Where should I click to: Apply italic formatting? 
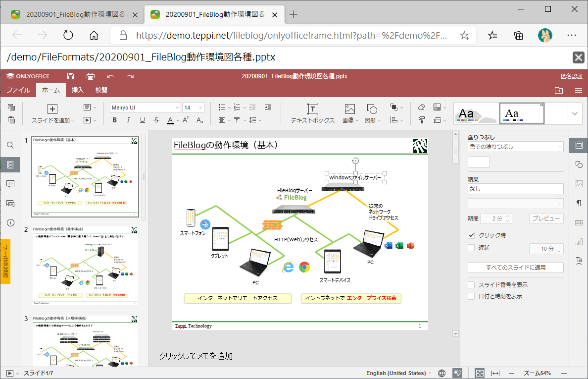(128, 120)
